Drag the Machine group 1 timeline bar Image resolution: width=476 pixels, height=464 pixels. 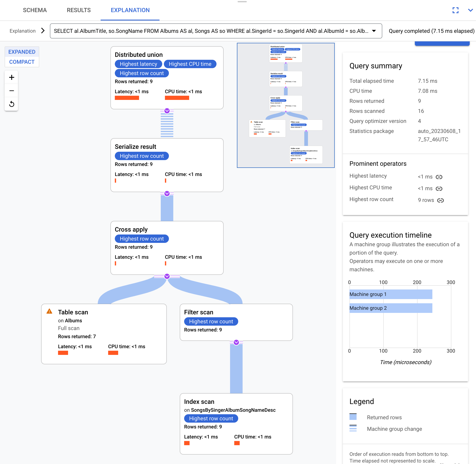[389, 294]
